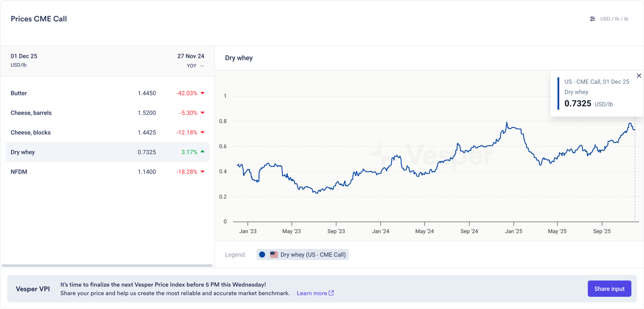
Task: Click the Jan '25 peak on chart line
Action: pos(507,122)
